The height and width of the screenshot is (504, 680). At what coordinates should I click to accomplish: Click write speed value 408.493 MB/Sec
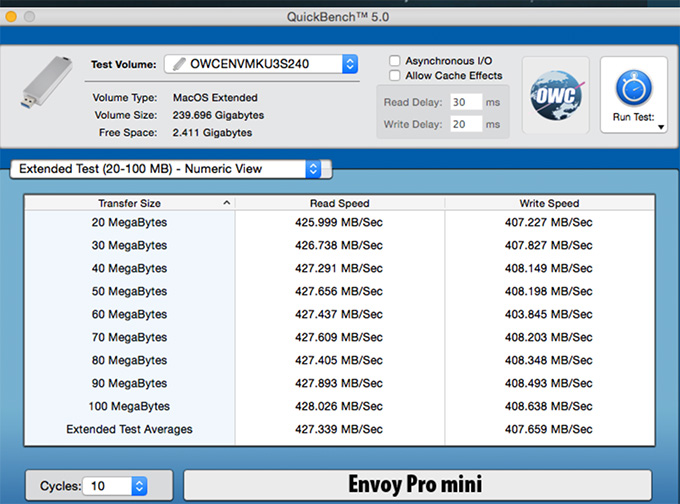click(x=549, y=383)
